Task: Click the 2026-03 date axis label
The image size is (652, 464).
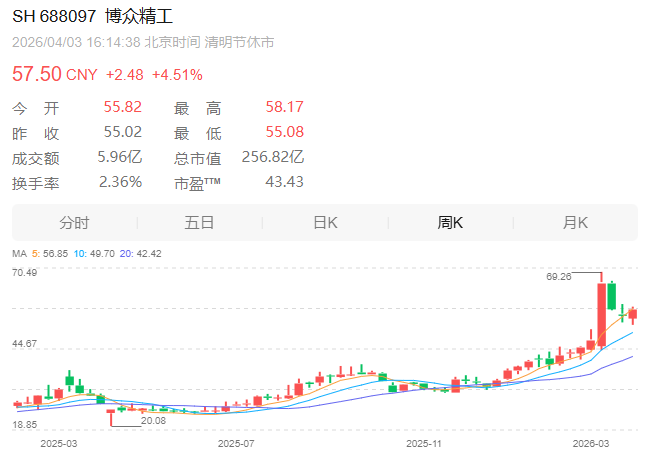Action: click(x=591, y=444)
